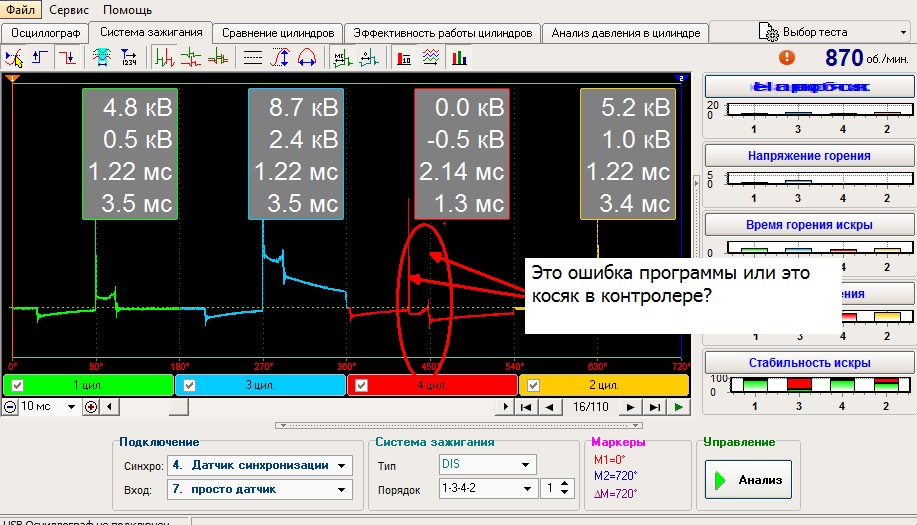Select the overlaid waveforms view icon
Image resolution: width=917 pixels, height=525 pixels.
pos(218,58)
